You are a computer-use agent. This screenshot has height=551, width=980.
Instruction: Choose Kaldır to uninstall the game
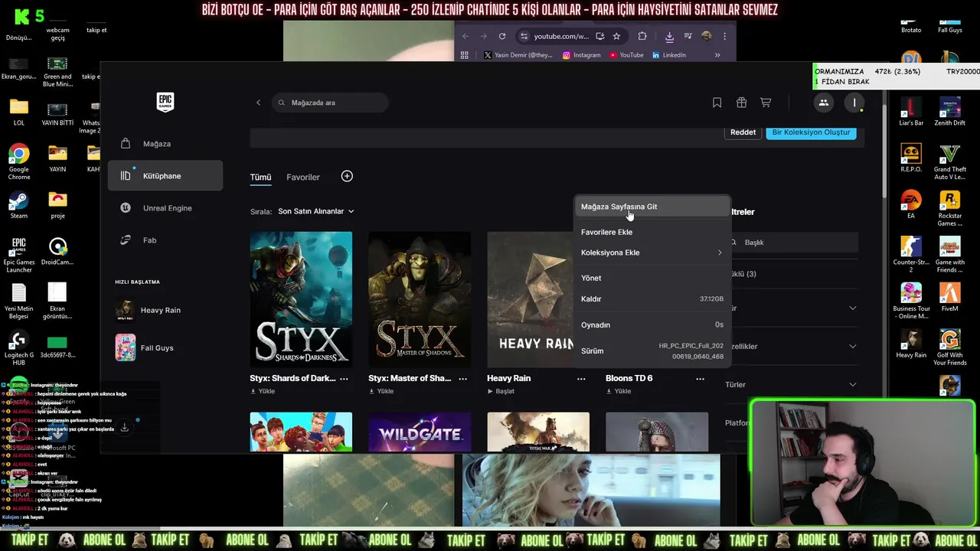click(652, 299)
